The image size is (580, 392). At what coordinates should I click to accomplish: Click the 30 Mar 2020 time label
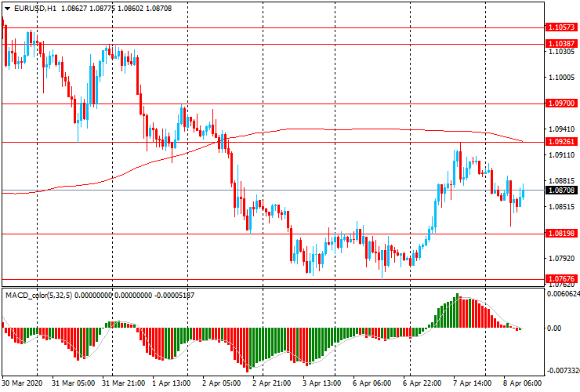click(x=22, y=383)
